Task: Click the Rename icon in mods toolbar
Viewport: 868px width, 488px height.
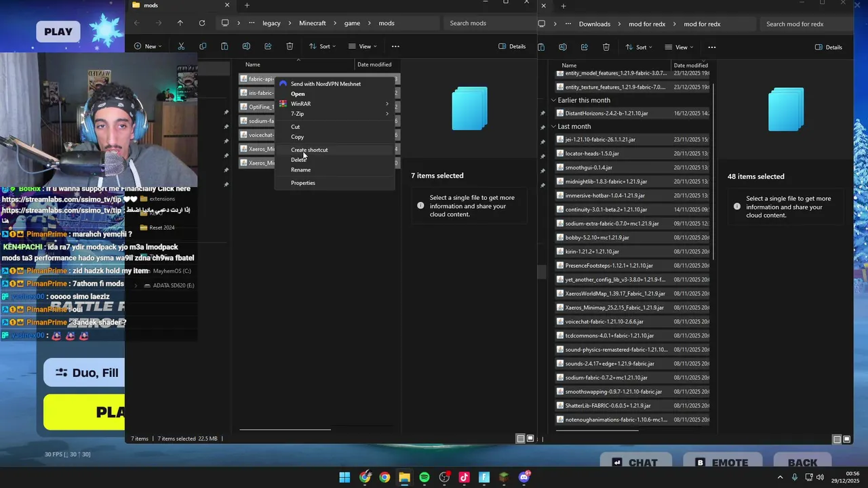Action: pyautogui.click(x=246, y=46)
